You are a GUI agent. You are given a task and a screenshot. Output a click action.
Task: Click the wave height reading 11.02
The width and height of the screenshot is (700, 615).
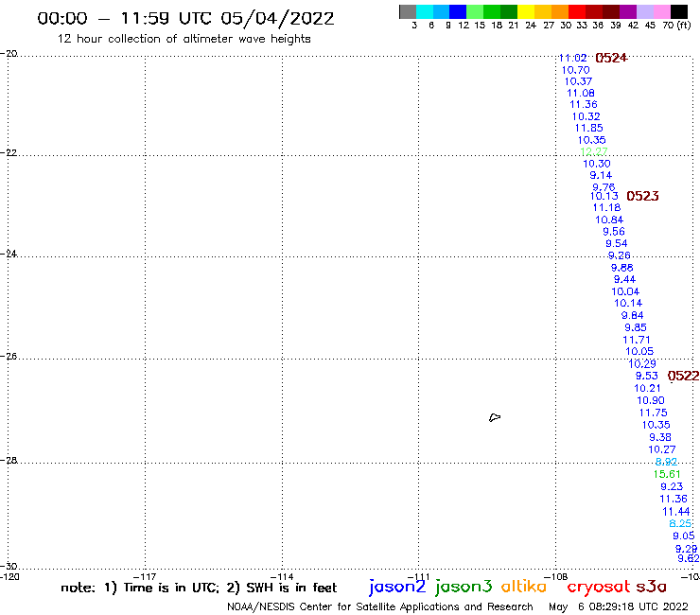tap(572, 58)
